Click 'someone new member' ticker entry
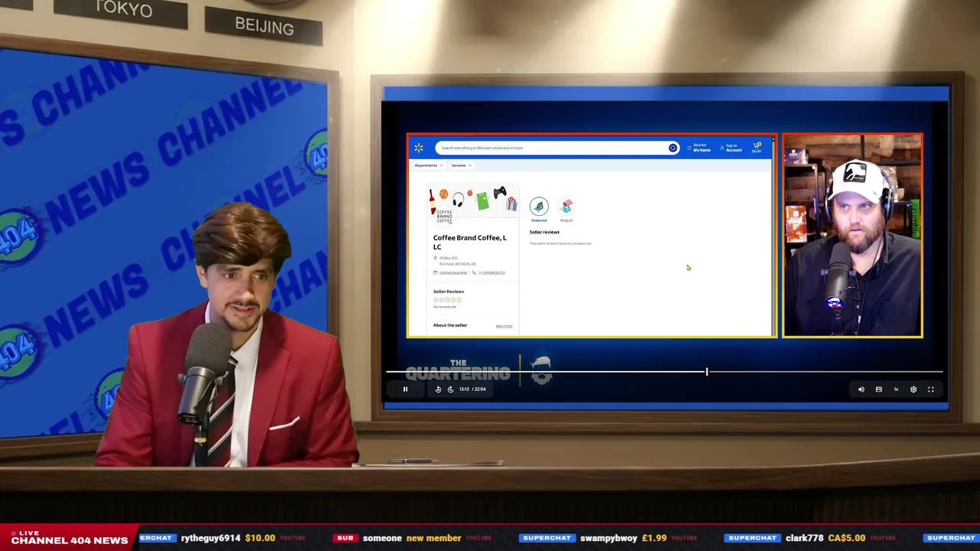The width and height of the screenshot is (980, 551). [x=412, y=538]
